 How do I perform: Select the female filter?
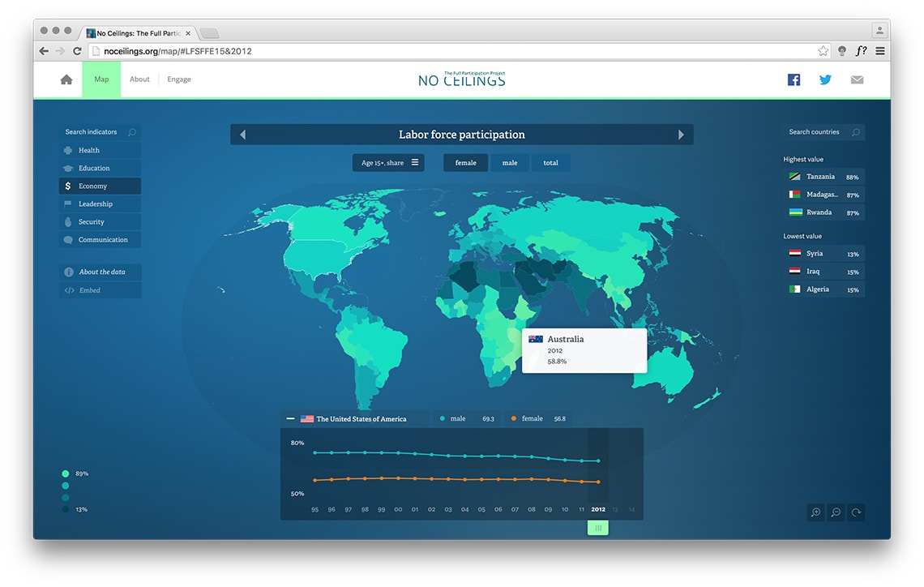(465, 163)
